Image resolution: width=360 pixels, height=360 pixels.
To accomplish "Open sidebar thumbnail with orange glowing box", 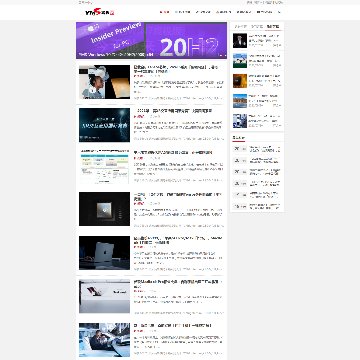I will (240, 81).
